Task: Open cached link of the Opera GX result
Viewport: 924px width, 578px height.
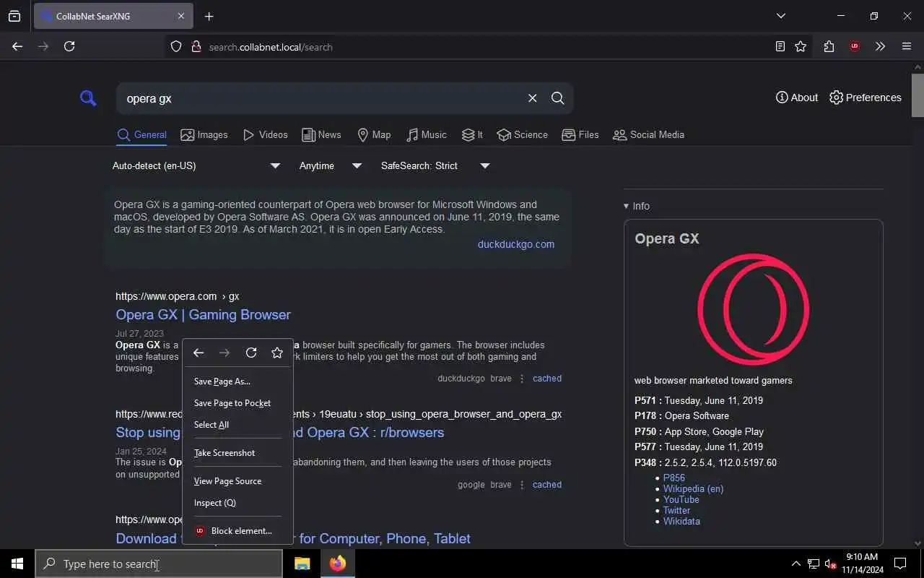Action: click(547, 379)
